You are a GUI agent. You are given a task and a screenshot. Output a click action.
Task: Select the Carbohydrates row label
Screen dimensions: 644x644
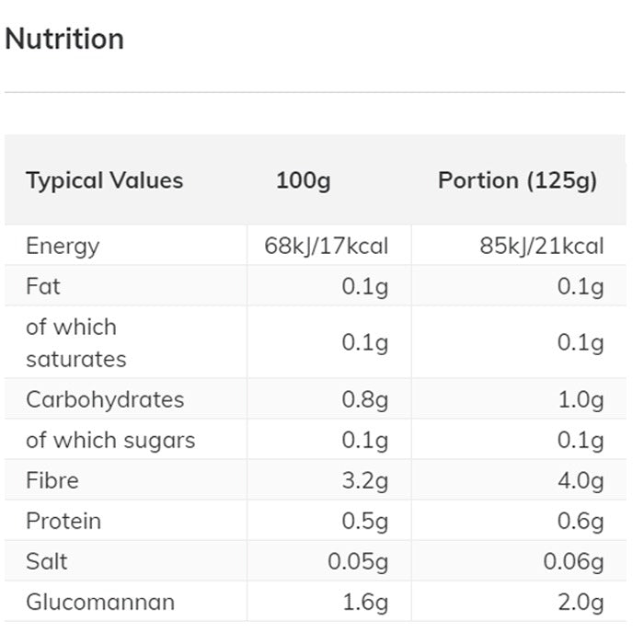point(105,399)
